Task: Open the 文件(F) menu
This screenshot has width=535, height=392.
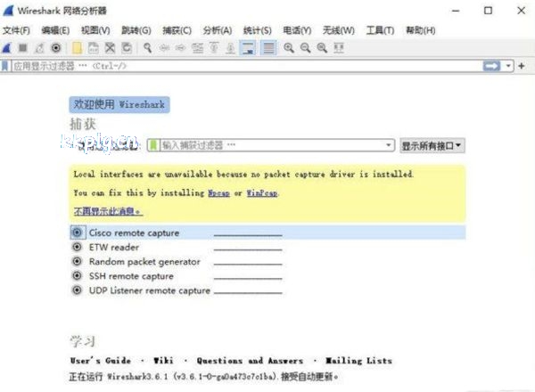Action: (16, 30)
